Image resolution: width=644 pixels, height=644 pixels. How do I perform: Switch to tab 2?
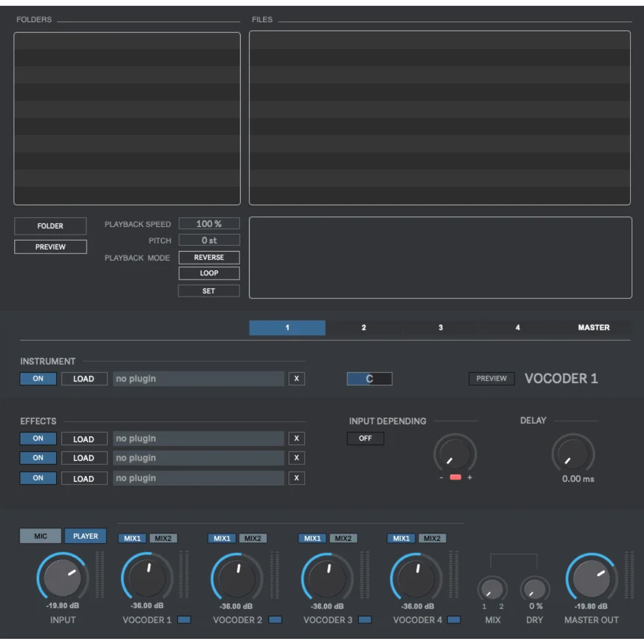tap(364, 328)
